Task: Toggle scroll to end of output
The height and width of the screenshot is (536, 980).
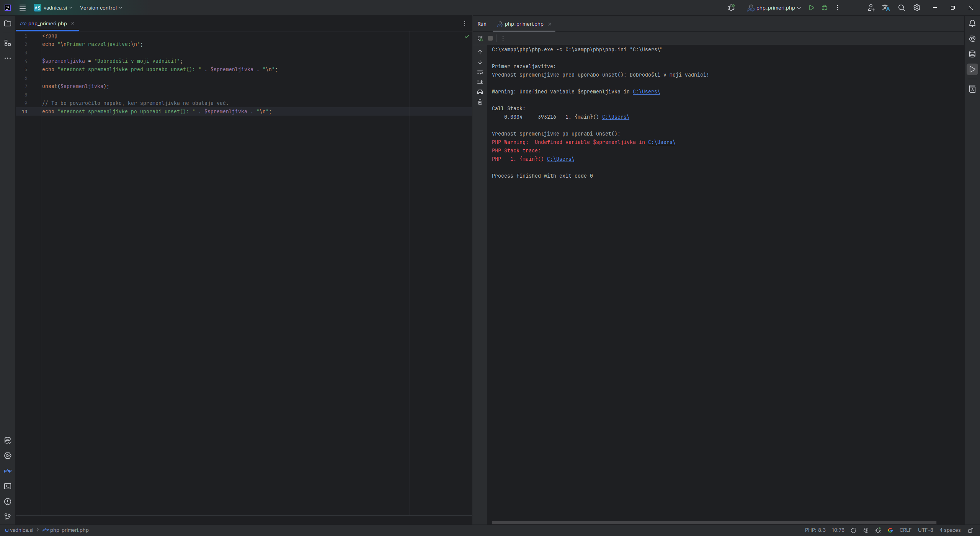Action: tap(480, 82)
